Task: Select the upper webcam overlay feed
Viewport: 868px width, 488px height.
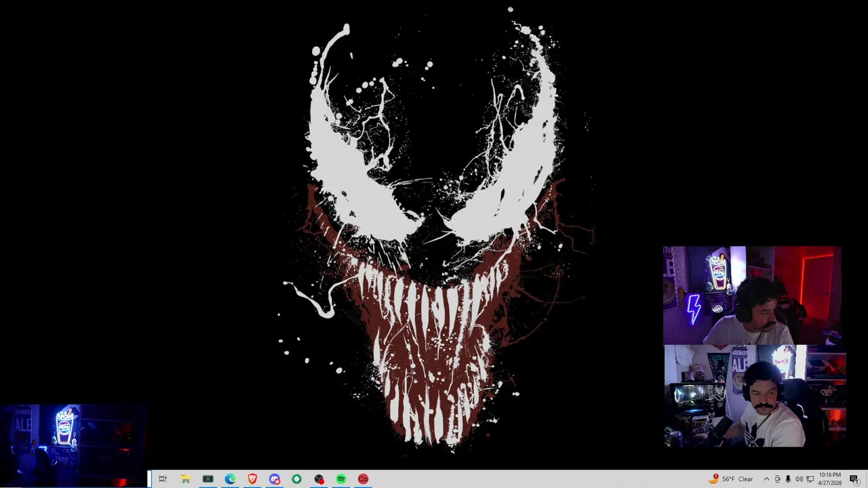Action: coord(752,296)
